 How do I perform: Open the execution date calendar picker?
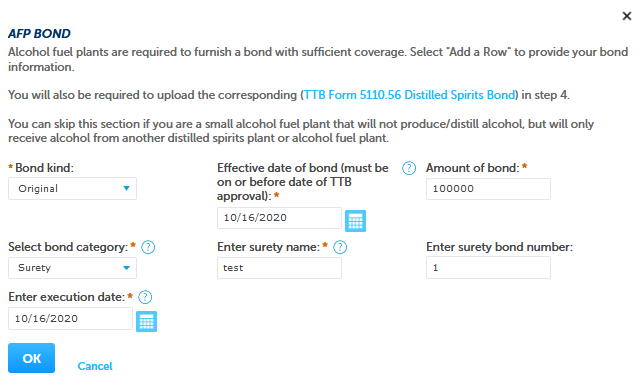tap(146, 322)
